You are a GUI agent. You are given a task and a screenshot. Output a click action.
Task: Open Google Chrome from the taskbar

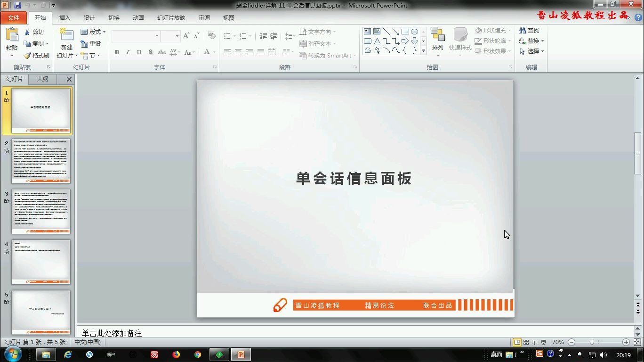(x=198, y=354)
